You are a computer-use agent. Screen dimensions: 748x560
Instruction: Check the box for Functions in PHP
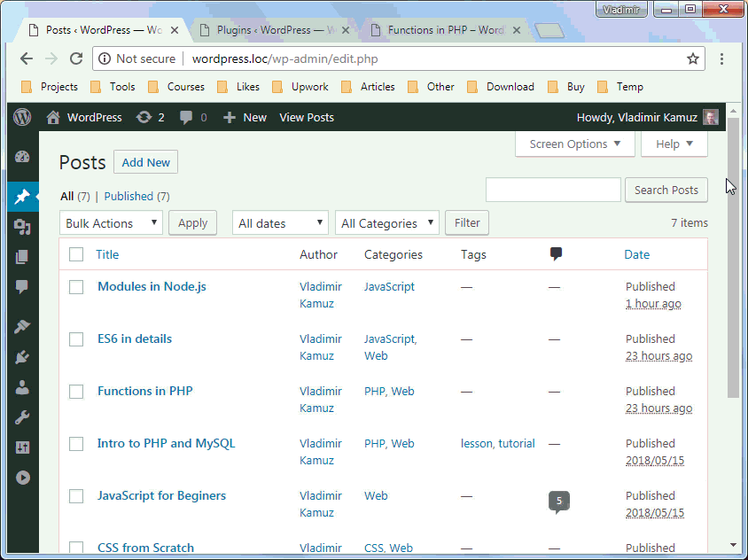(76, 392)
